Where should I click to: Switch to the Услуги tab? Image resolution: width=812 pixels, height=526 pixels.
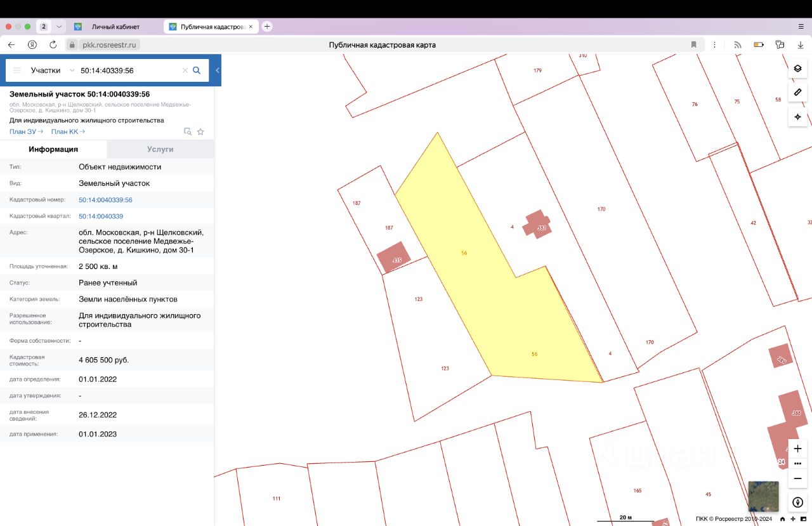160,149
